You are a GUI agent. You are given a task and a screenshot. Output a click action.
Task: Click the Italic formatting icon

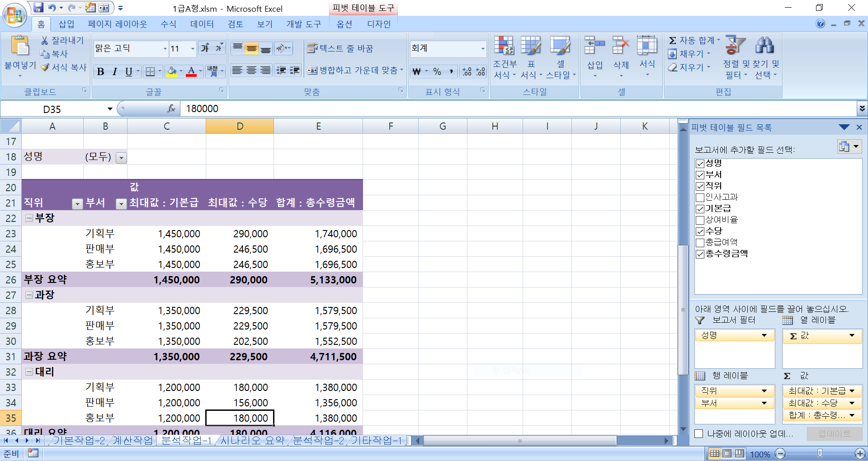(x=114, y=71)
